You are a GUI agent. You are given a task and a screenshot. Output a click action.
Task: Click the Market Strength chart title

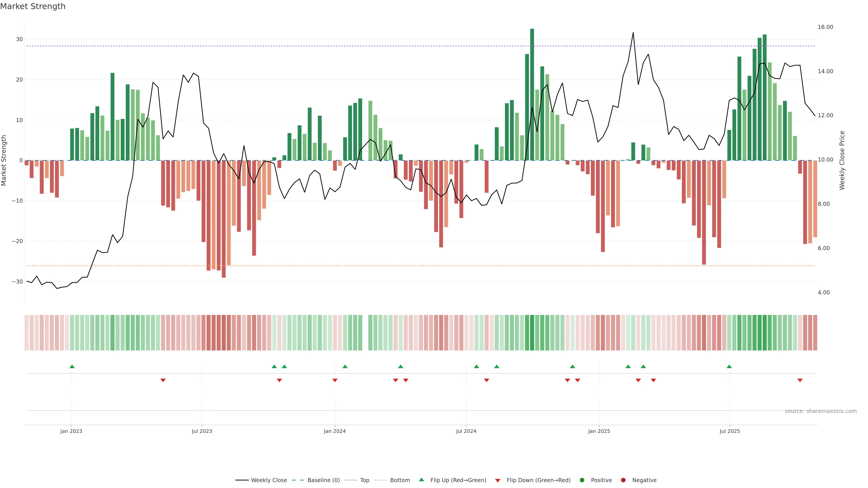tap(33, 6)
